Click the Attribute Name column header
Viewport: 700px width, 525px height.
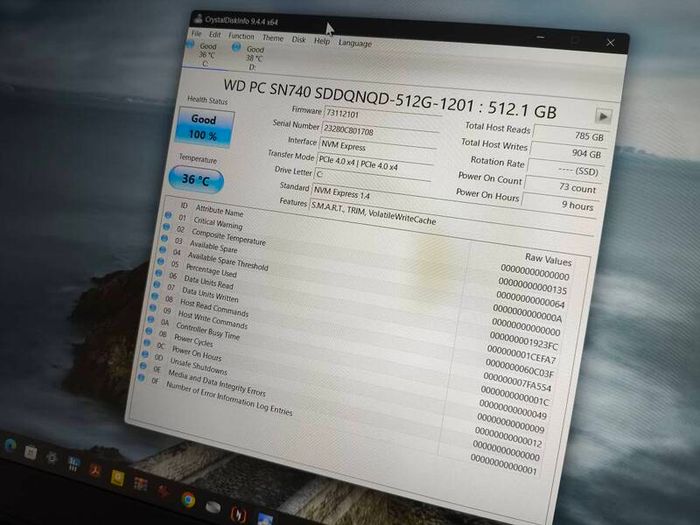[219, 211]
